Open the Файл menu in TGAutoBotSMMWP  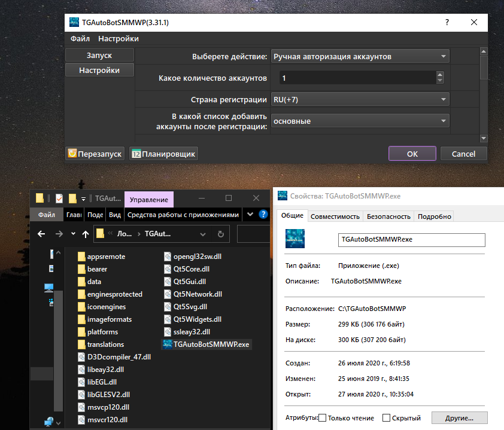point(80,38)
